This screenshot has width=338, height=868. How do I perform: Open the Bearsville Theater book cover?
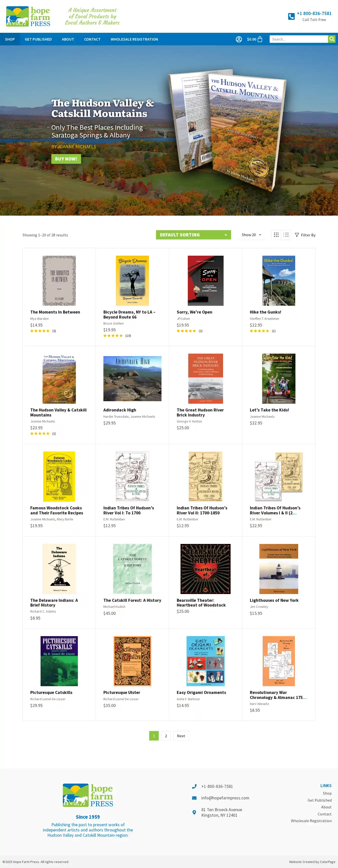click(x=206, y=568)
